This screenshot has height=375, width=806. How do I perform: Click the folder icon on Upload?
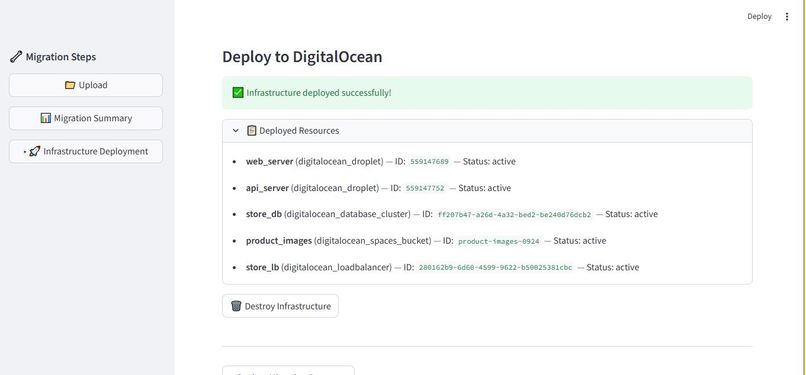70,85
